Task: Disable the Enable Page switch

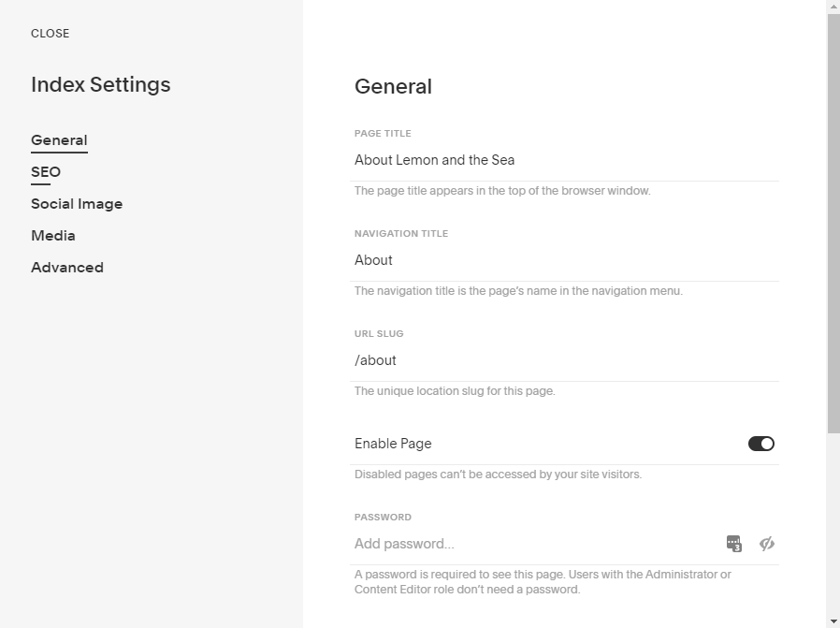Action: (761, 444)
